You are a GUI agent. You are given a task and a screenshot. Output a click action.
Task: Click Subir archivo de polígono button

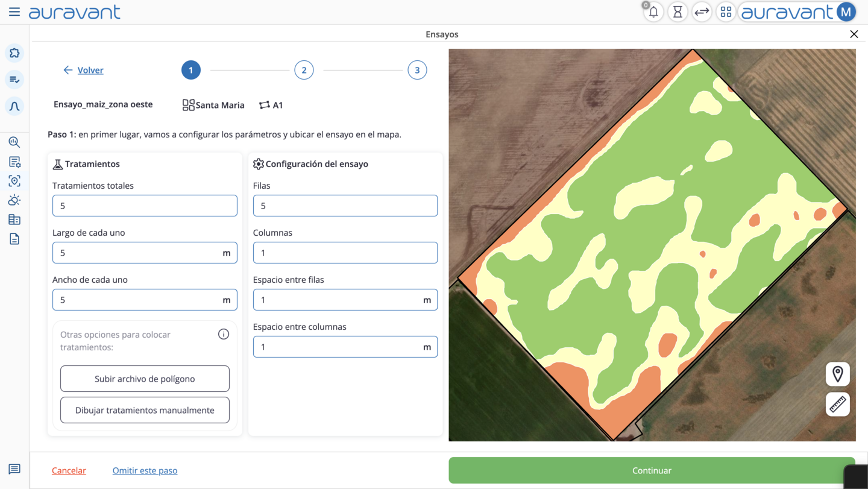pyautogui.click(x=145, y=379)
